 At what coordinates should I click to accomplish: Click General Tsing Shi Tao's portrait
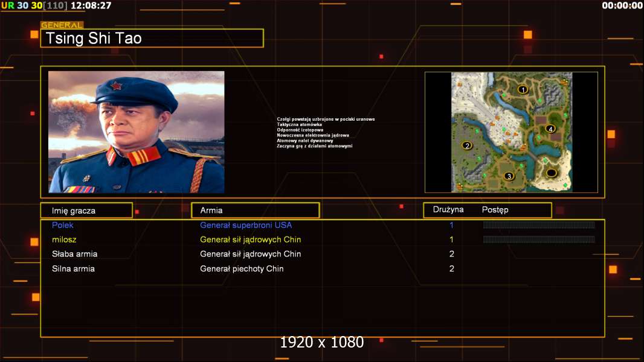click(137, 132)
